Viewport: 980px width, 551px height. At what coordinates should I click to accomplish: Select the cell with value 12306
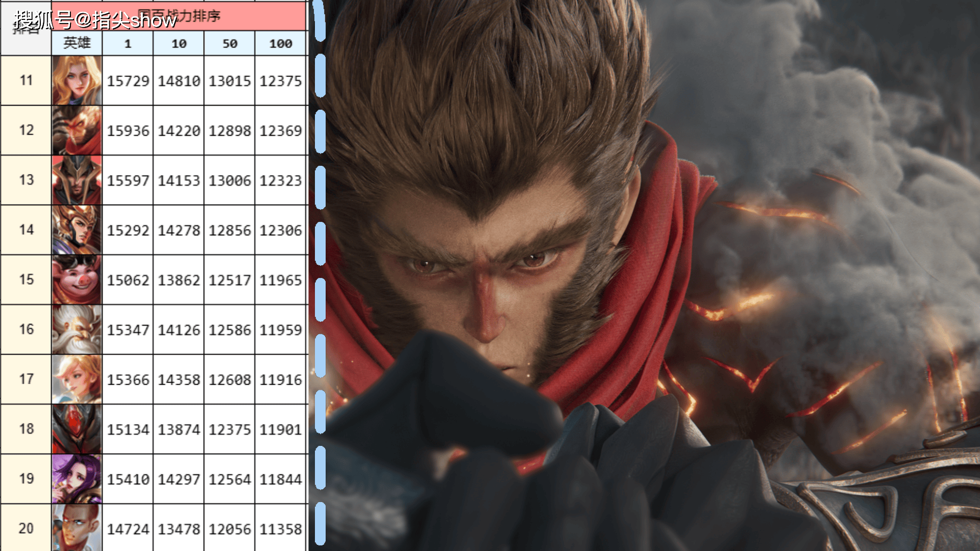(281, 230)
